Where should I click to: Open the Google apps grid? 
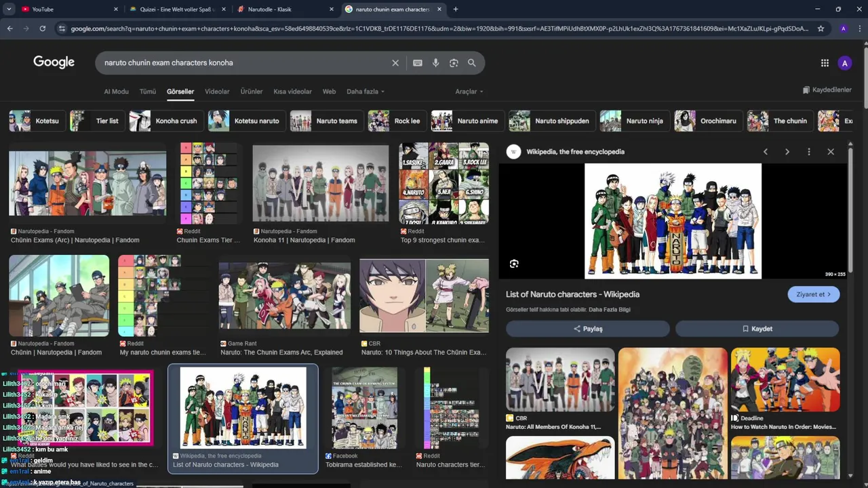[825, 63]
